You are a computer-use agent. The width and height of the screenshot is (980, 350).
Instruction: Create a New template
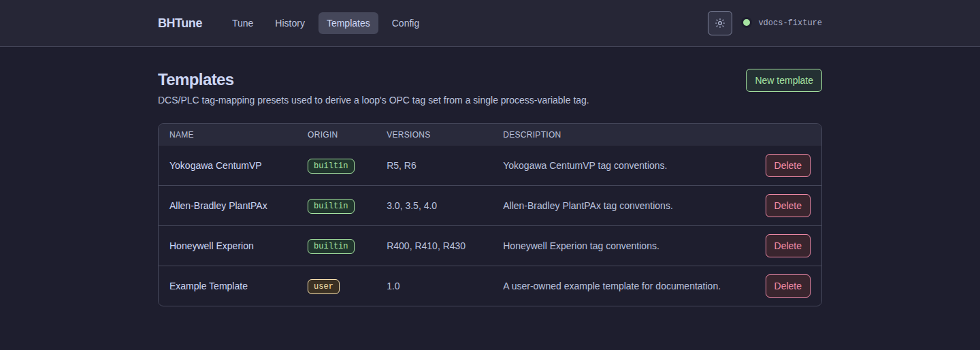(784, 80)
